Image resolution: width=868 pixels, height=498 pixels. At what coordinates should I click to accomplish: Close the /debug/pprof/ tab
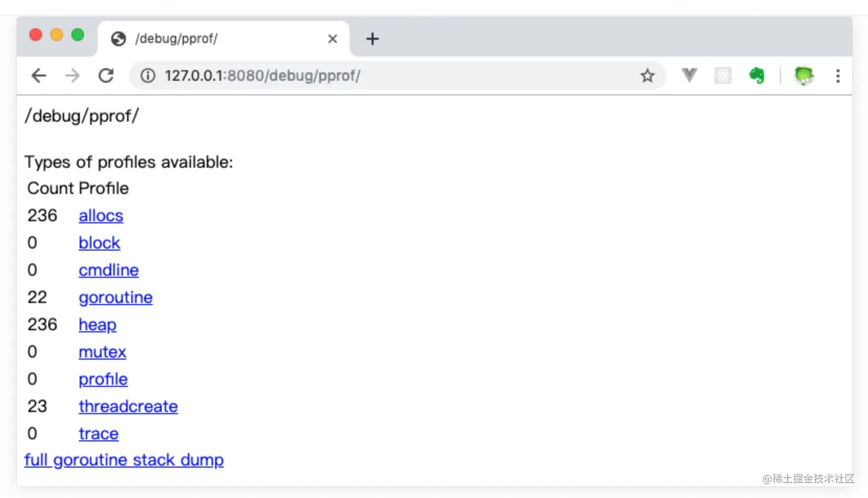(332, 39)
